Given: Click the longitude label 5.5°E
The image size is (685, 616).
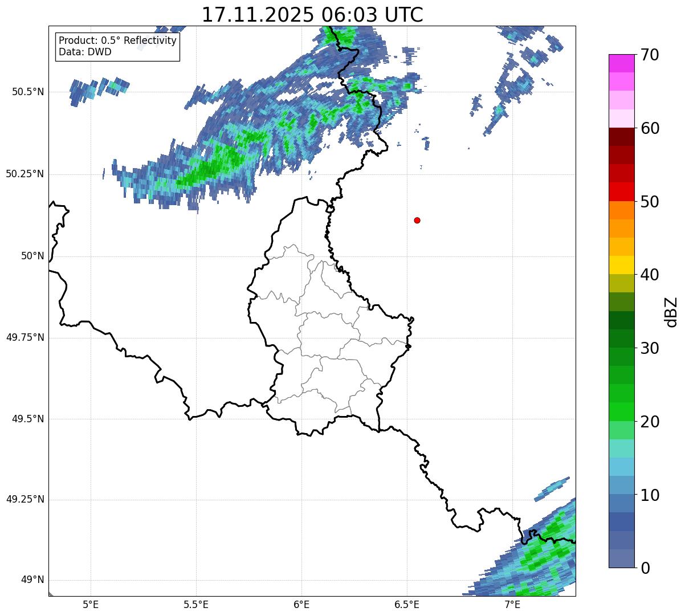Looking at the screenshot, I should 196,604.
